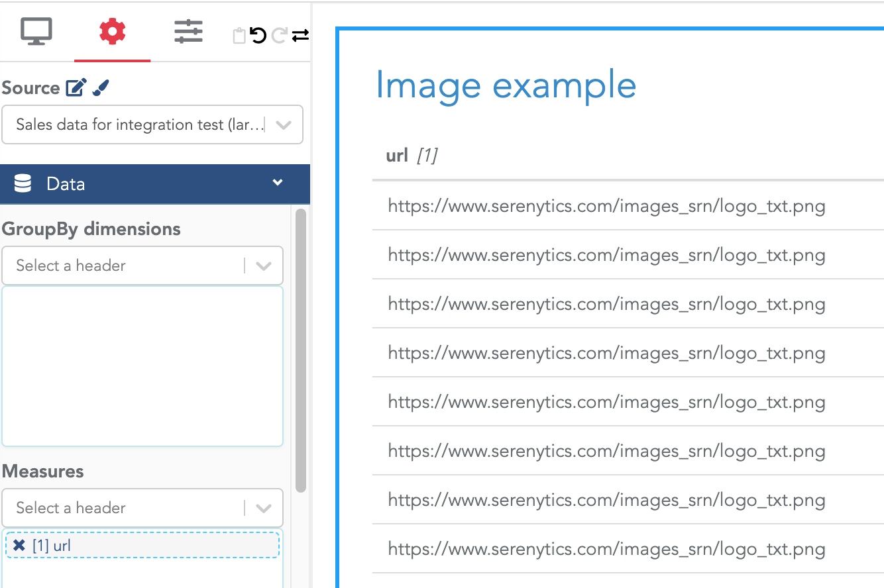
Task: Click the last visible logo_txt.png URL row
Action: [x=606, y=549]
